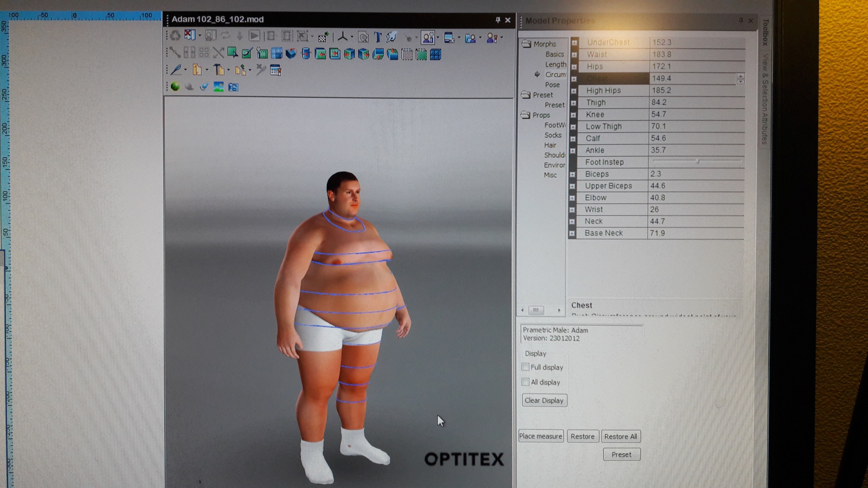868x488 pixels.
Task: Select the Pose morph category
Action: [552, 85]
